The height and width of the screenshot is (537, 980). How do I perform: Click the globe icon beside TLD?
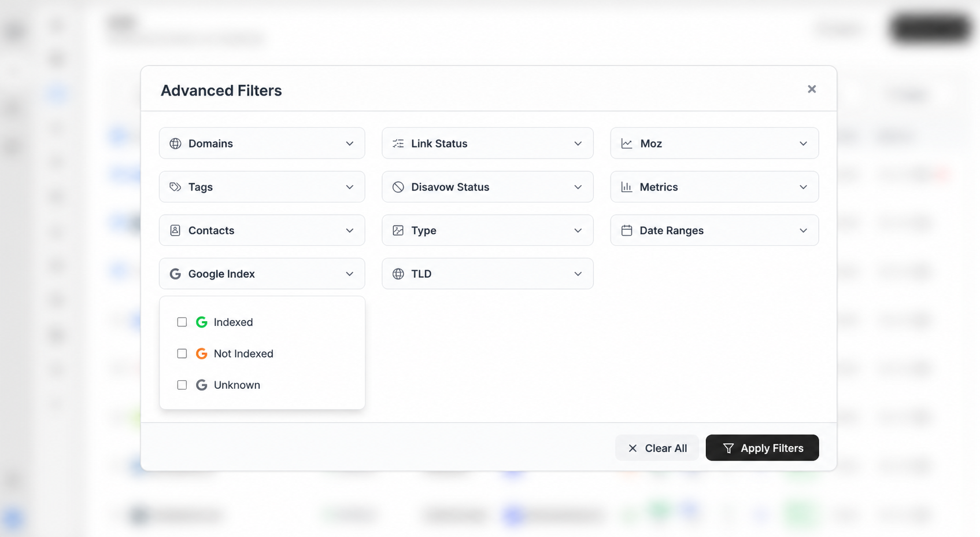398,274
